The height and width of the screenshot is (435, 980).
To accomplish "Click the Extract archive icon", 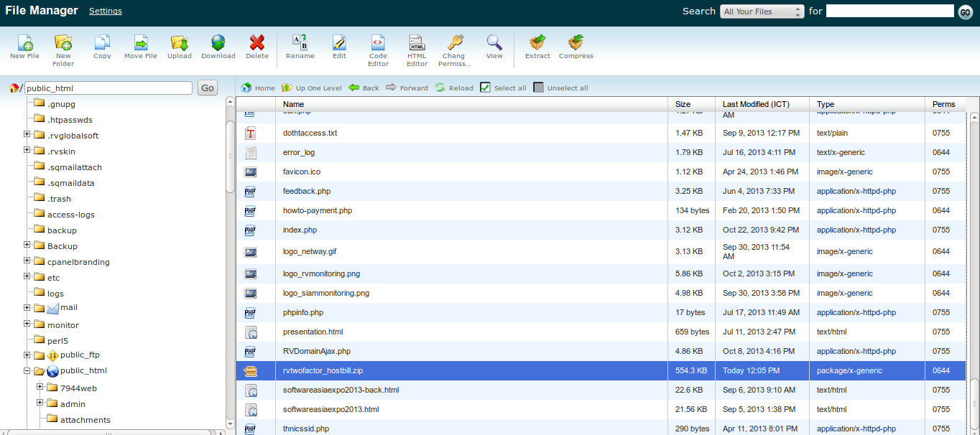I will [x=537, y=43].
